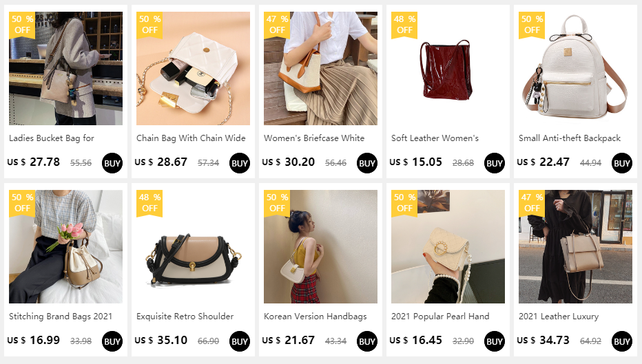Buy the Women's Briefcase White bag
Screen dimensions: 642x364
point(367,163)
